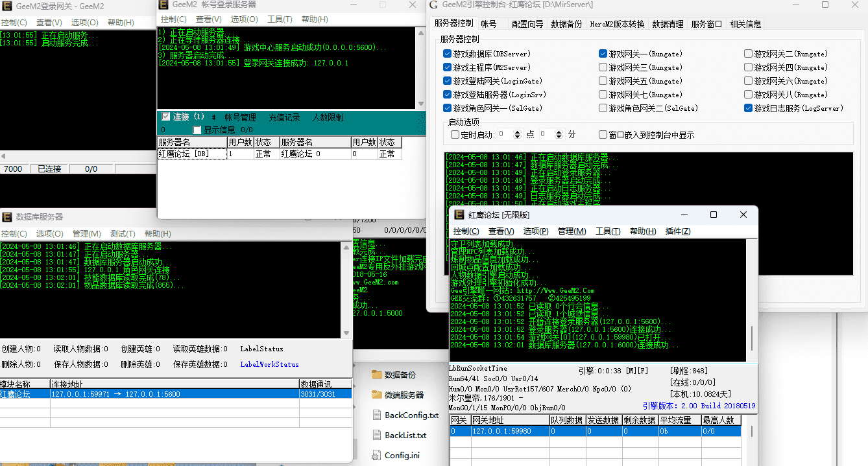Check 窗口嵌入到控制台中显示 option

coord(603,135)
